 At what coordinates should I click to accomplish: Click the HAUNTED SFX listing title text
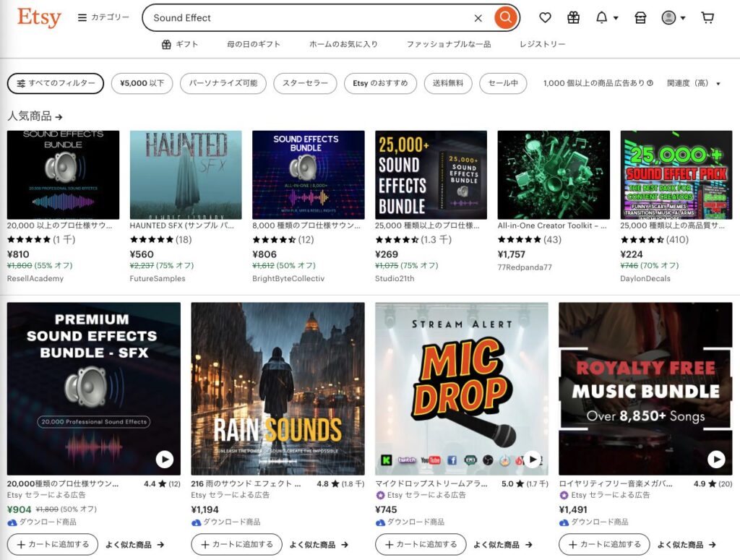coord(181,225)
